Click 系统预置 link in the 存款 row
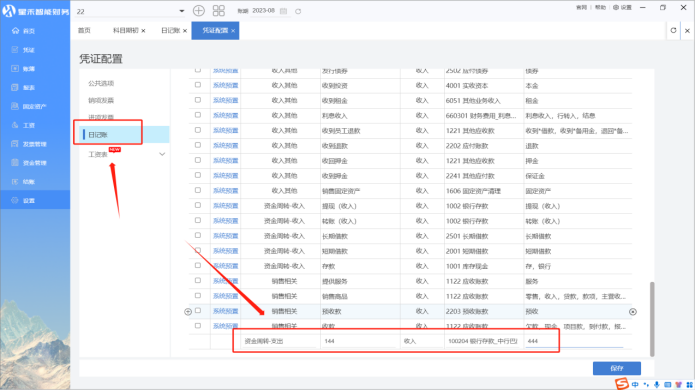 tap(226, 266)
